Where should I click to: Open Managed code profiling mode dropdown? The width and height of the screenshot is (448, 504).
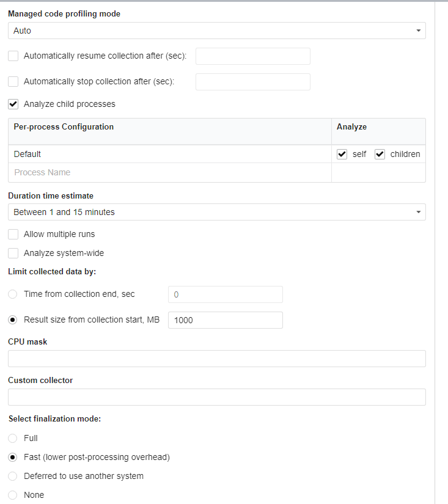[x=216, y=31]
